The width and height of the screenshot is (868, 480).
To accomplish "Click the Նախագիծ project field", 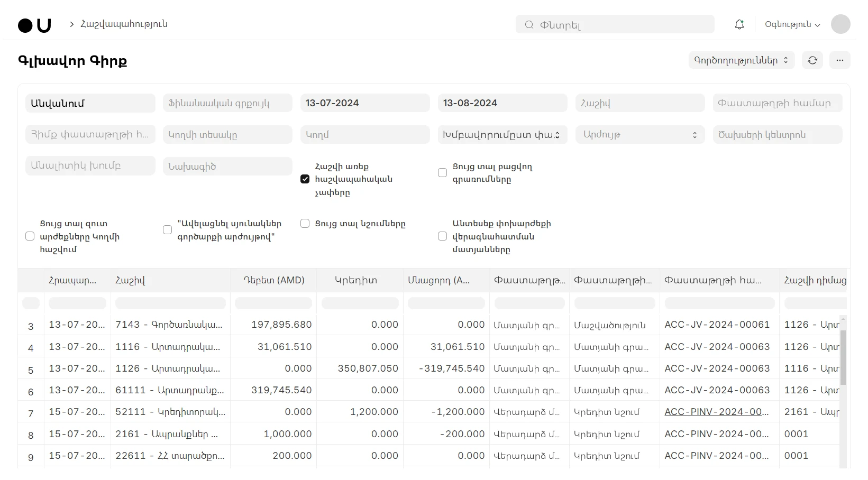I will tap(227, 166).
